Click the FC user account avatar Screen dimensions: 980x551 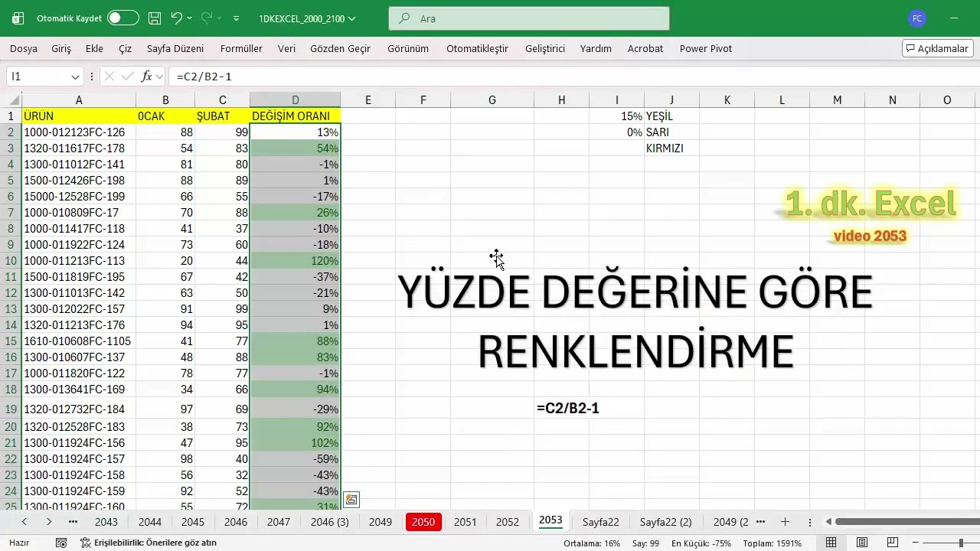[916, 18]
